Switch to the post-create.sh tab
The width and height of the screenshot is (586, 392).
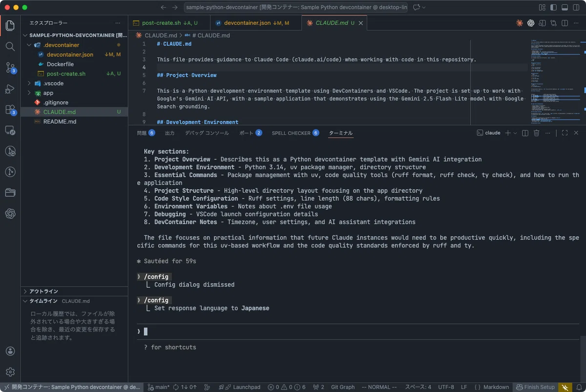169,23
